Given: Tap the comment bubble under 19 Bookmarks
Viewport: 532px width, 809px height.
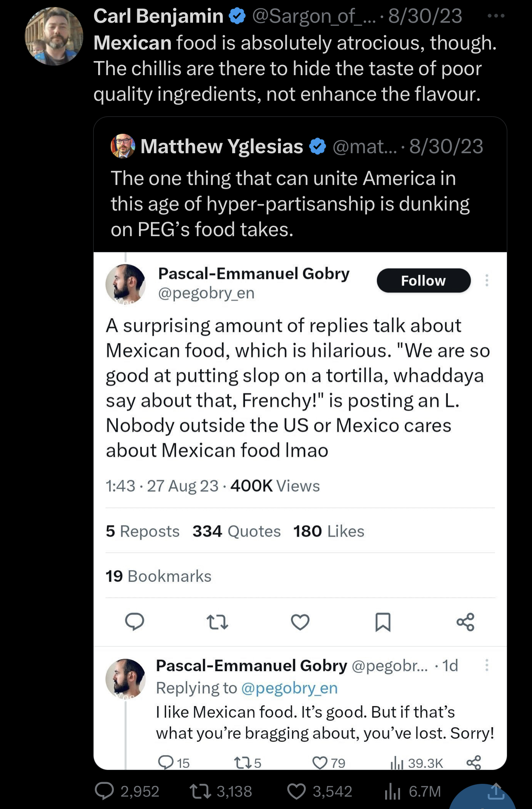Looking at the screenshot, I should (134, 622).
